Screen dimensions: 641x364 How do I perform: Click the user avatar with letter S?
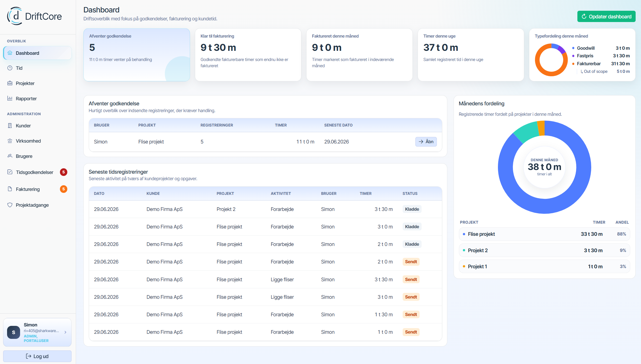click(14, 332)
